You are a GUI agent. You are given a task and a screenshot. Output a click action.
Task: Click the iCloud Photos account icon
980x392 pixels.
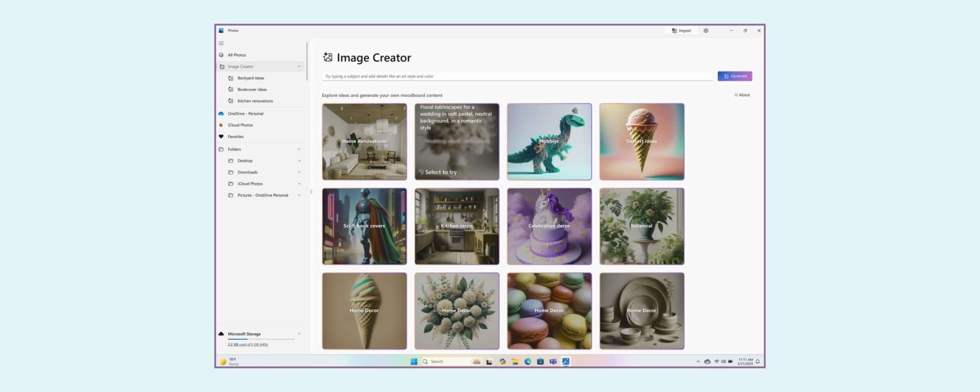pos(221,125)
